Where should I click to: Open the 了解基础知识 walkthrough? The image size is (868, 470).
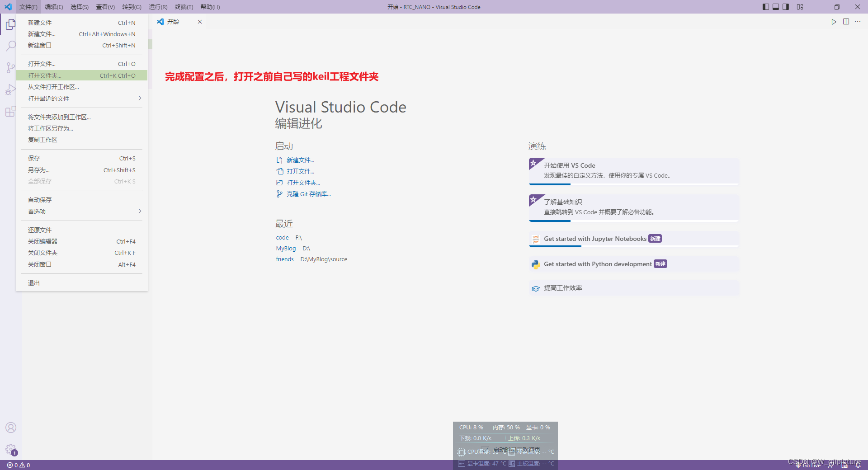(634, 207)
